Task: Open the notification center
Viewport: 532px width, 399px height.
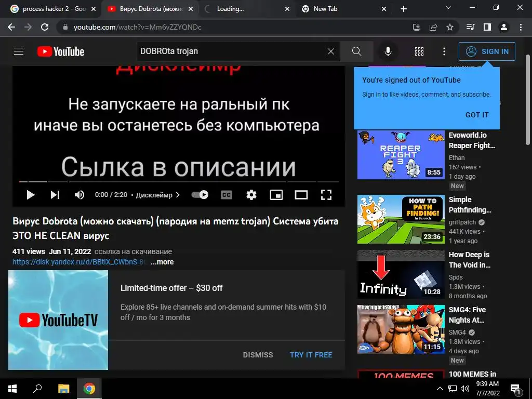Action: click(x=515, y=389)
